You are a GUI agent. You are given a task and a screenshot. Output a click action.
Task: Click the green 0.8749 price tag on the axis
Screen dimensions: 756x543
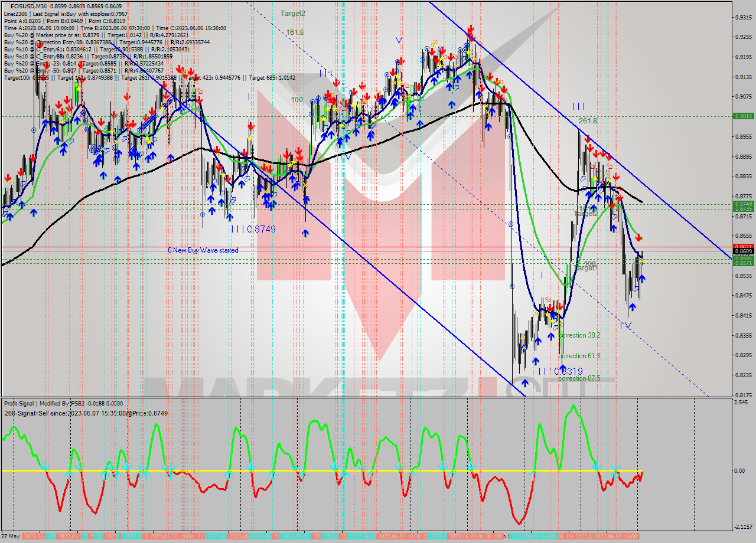743,204
